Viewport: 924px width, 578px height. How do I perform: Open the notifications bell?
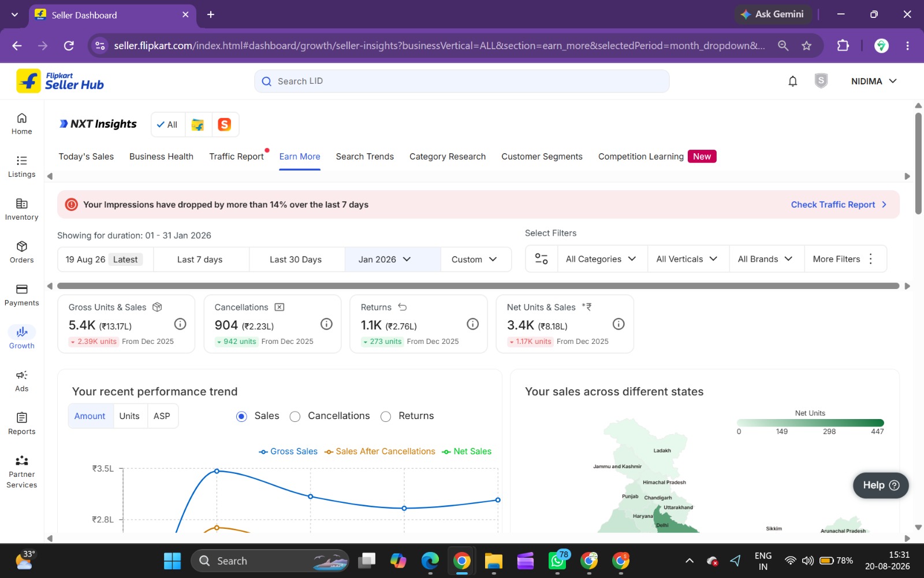(793, 81)
